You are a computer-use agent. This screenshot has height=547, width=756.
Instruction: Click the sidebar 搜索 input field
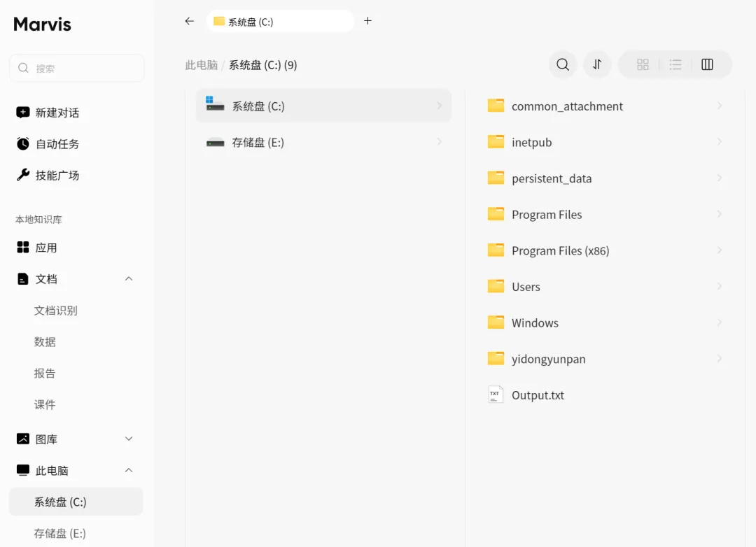77,68
